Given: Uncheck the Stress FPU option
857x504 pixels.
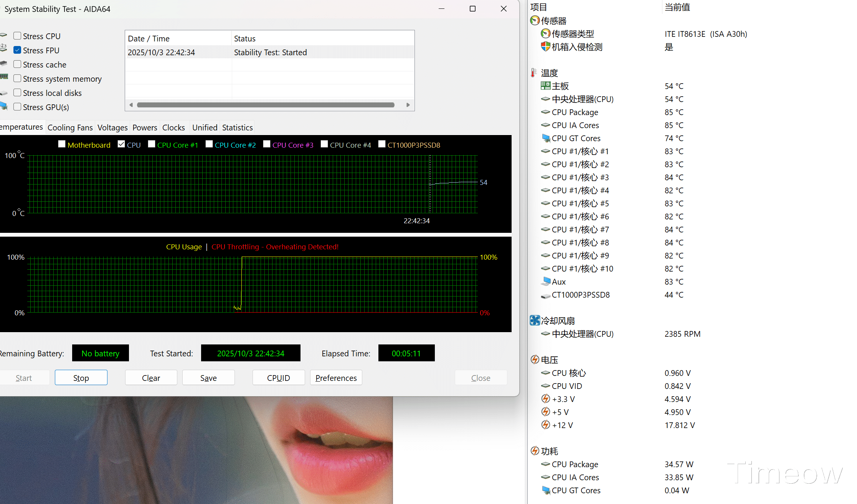Looking at the screenshot, I should coord(17,50).
